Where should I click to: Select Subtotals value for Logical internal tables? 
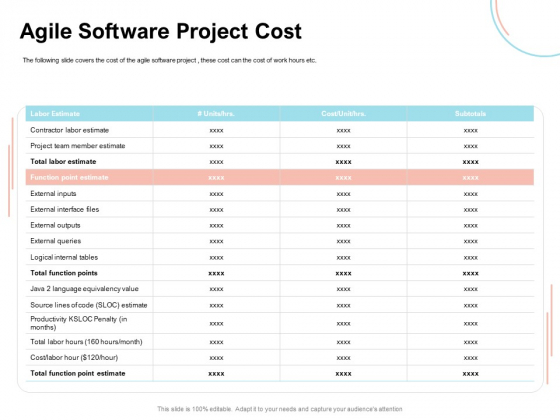tap(471, 258)
